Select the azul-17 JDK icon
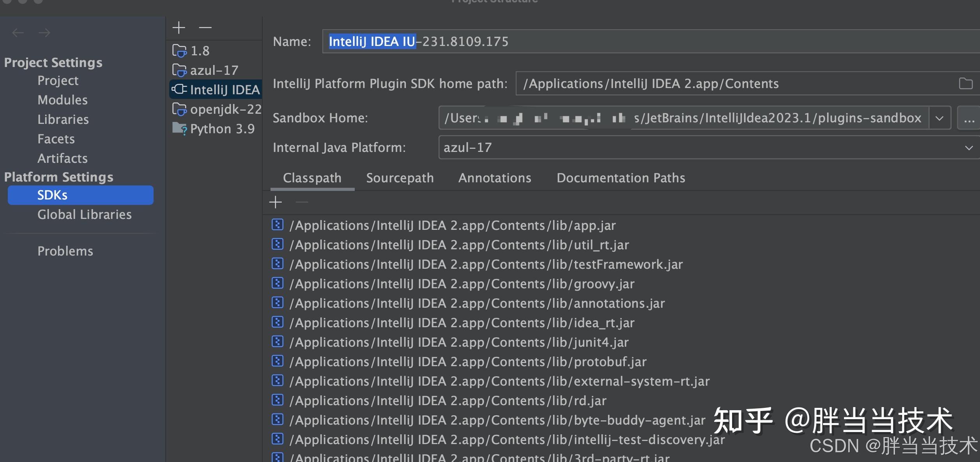The image size is (980, 462). [180, 70]
